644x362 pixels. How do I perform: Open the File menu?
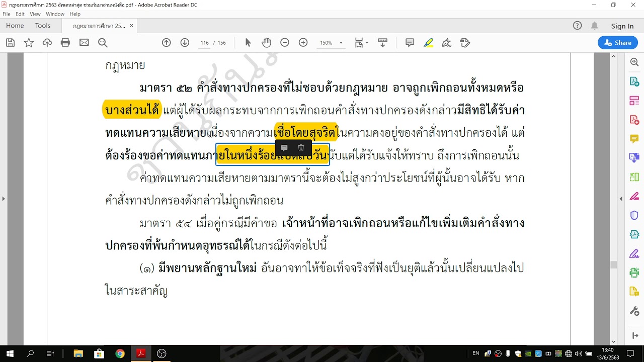tap(7, 14)
